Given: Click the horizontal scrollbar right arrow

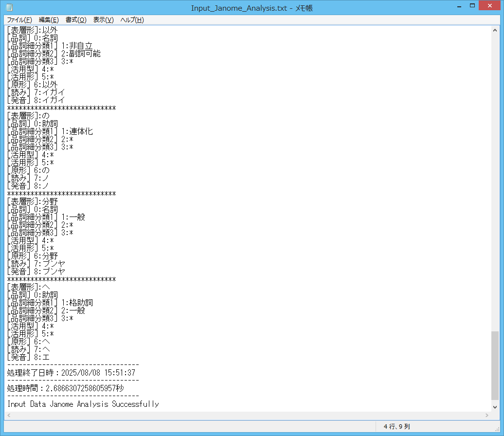Looking at the screenshot, I should 486,415.
